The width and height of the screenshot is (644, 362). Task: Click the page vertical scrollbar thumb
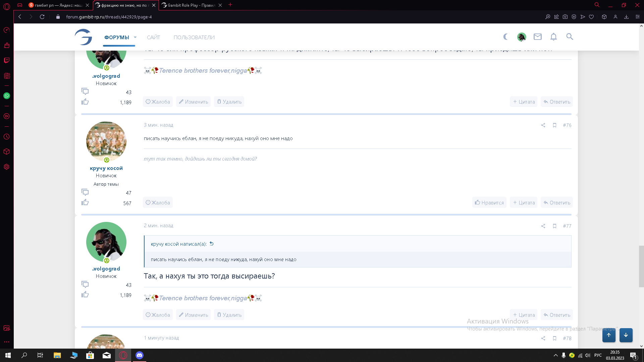641,266
